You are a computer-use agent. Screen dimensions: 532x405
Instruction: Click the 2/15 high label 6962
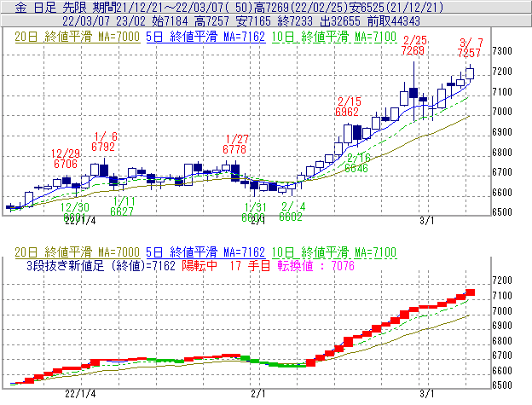347,112
